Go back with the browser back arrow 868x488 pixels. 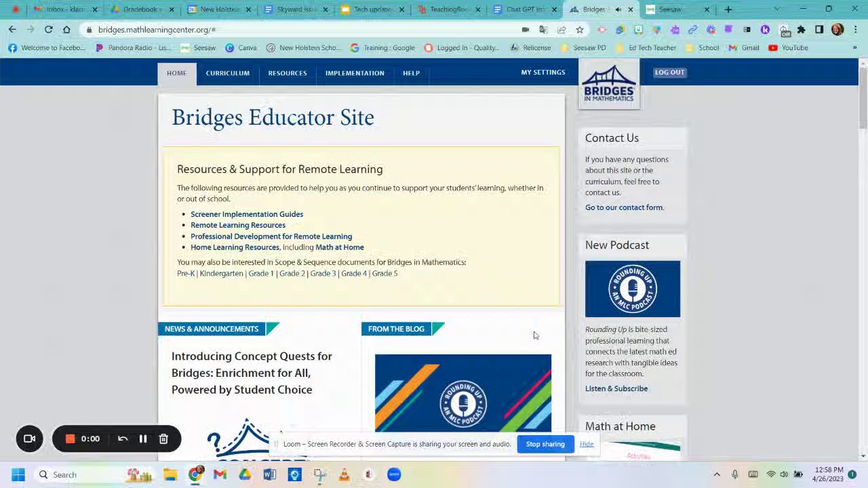coord(12,30)
